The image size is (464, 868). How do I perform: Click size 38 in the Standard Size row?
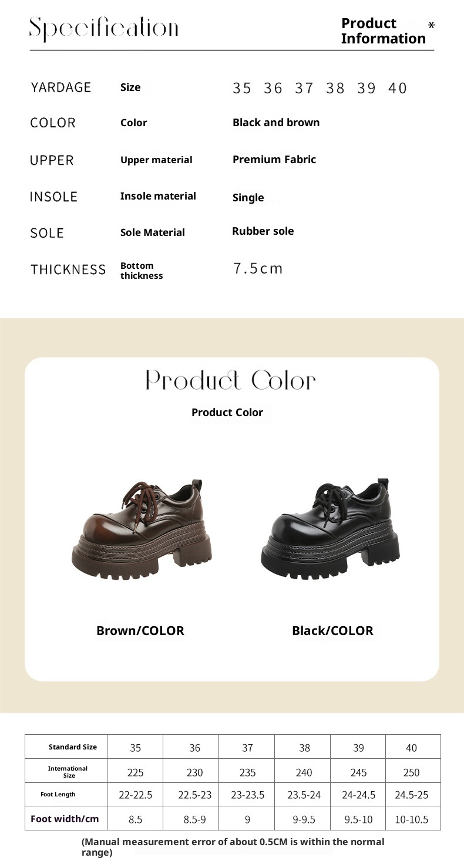(x=304, y=748)
